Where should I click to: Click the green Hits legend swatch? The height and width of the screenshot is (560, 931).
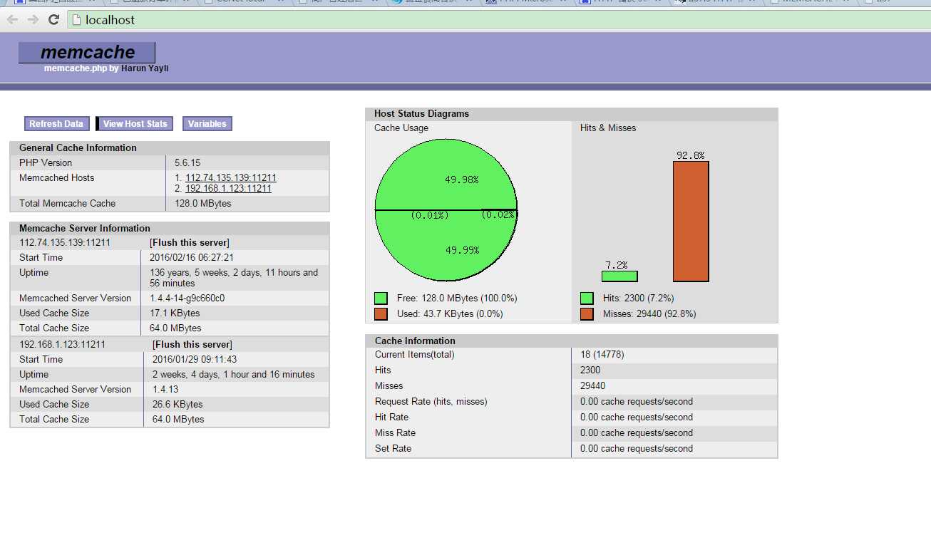(587, 298)
